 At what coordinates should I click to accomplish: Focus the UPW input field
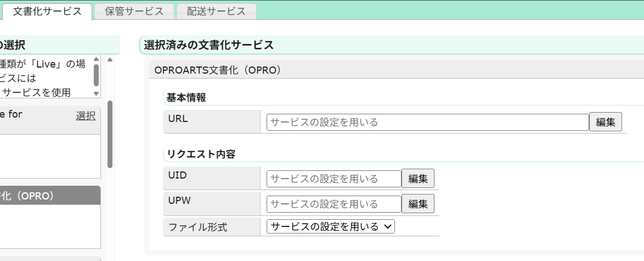coord(334,204)
